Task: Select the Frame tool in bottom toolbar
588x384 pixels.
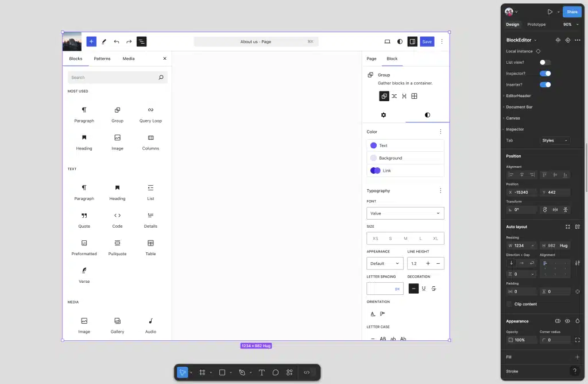Action: [202, 373]
